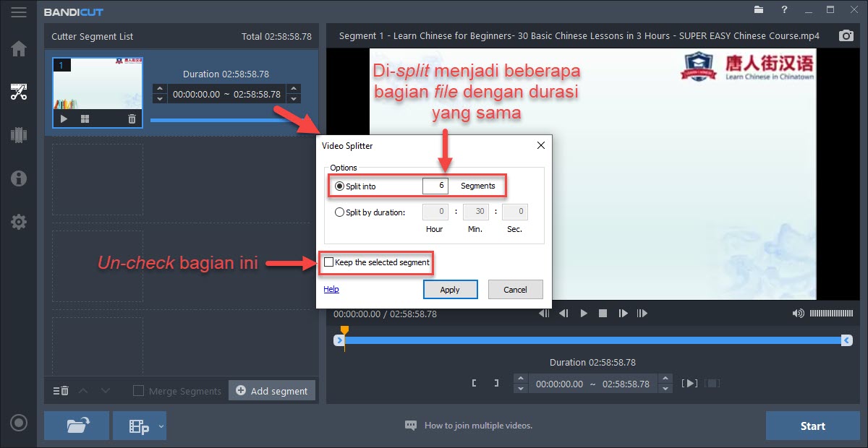Increase the timeline end time stepper
This screenshot has width=868, height=448.
[664, 379]
